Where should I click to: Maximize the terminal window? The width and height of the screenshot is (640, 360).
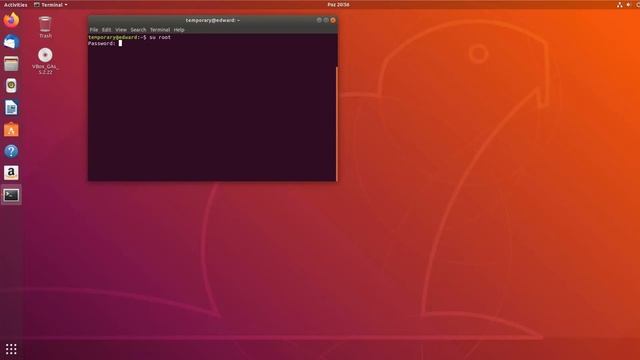[326, 20]
